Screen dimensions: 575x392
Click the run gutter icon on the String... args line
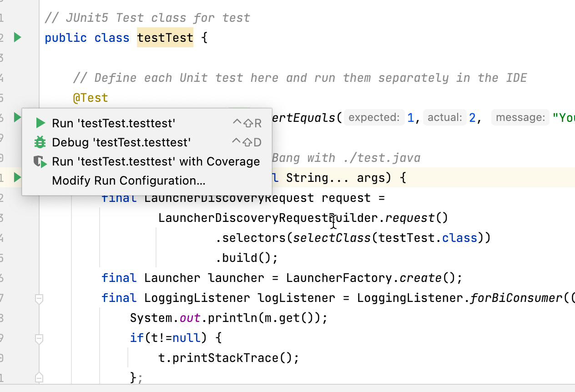[17, 177]
